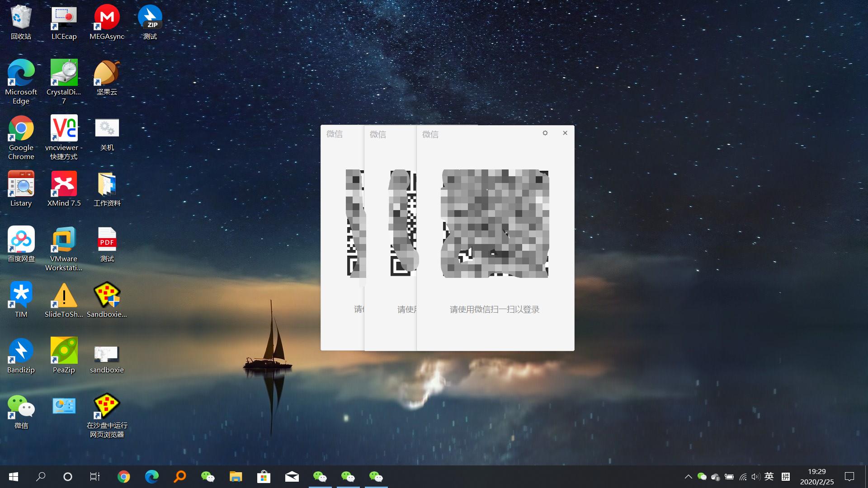The height and width of the screenshot is (488, 868).
Task: Select the XMind 7.5 desktop icon
Action: click(64, 184)
